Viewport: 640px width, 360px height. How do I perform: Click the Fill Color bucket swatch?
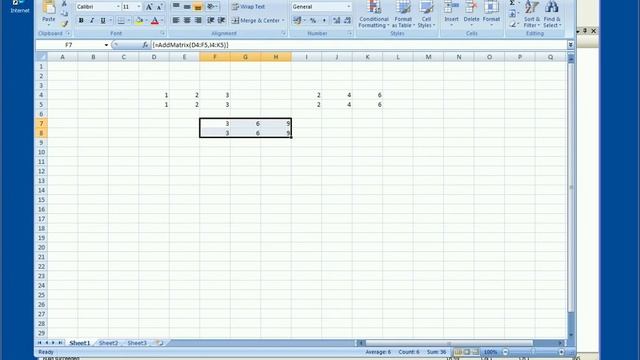pos(139,21)
